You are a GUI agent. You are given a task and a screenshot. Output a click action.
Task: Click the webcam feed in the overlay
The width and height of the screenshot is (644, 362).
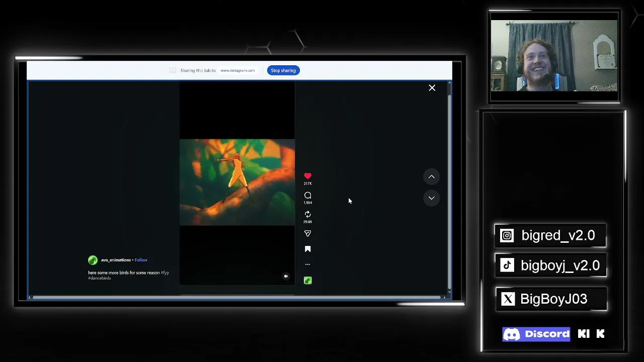pyautogui.click(x=554, y=56)
